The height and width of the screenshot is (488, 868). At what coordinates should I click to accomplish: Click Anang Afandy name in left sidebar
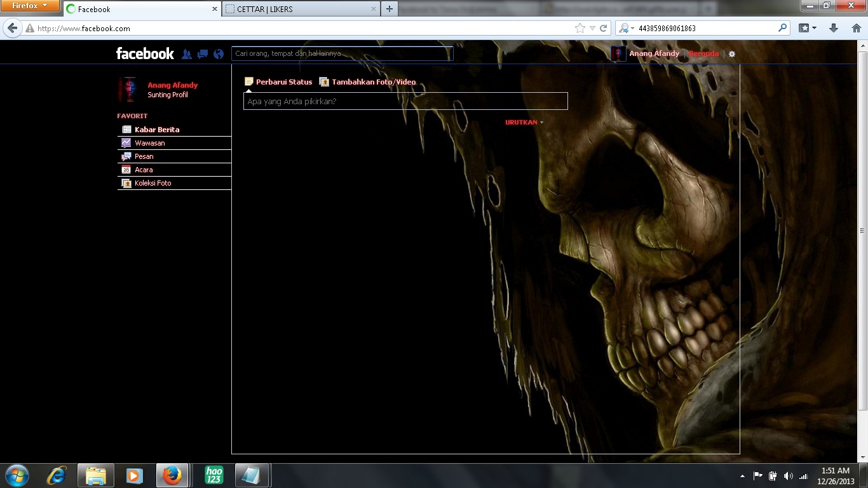click(173, 85)
